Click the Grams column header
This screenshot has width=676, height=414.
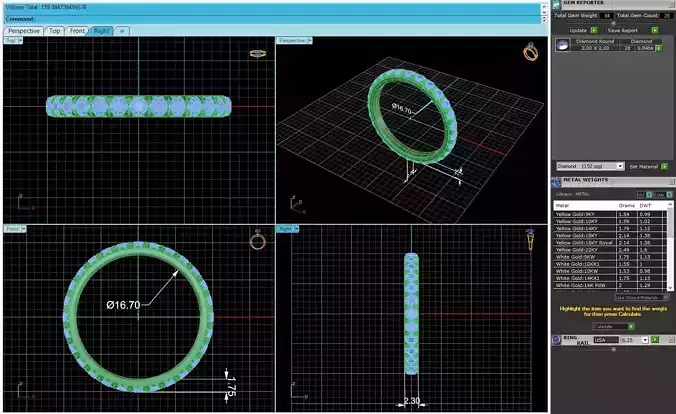coord(627,205)
